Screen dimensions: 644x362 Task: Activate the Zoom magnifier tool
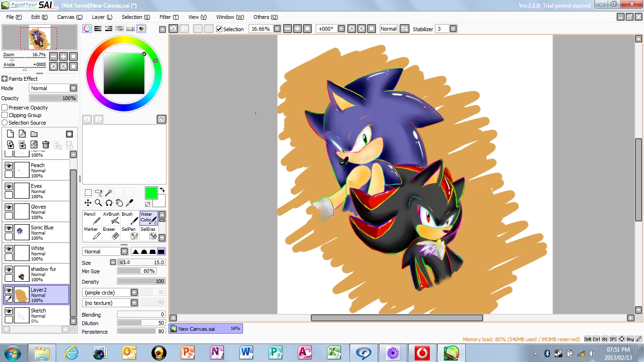pos(99,203)
